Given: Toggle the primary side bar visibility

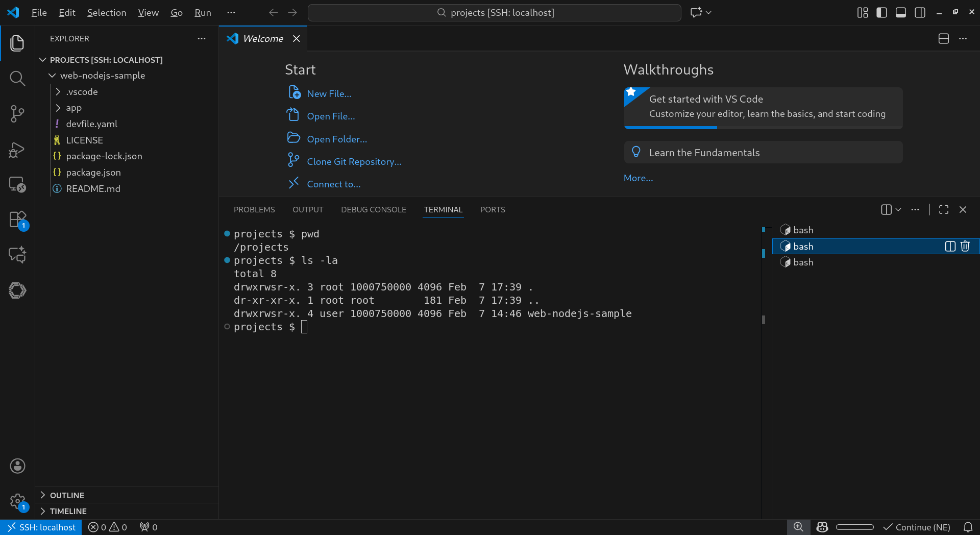Looking at the screenshot, I should tap(881, 13).
